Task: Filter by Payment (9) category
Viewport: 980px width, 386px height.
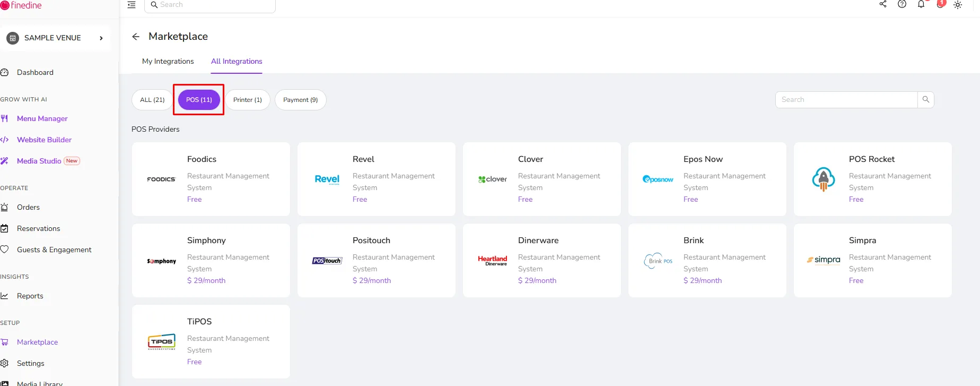Action: pos(301,100)
